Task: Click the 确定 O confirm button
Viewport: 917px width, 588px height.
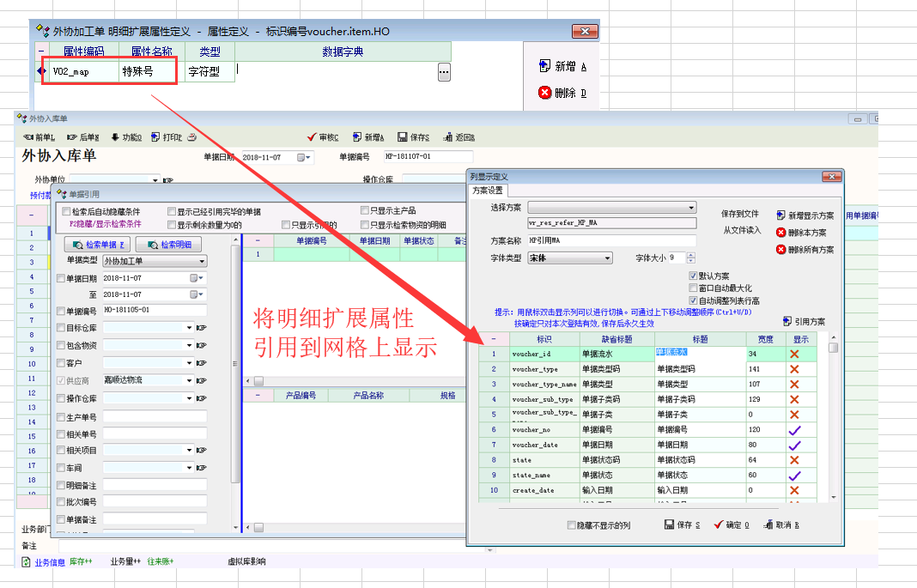Action: click(x=732, y=525)
